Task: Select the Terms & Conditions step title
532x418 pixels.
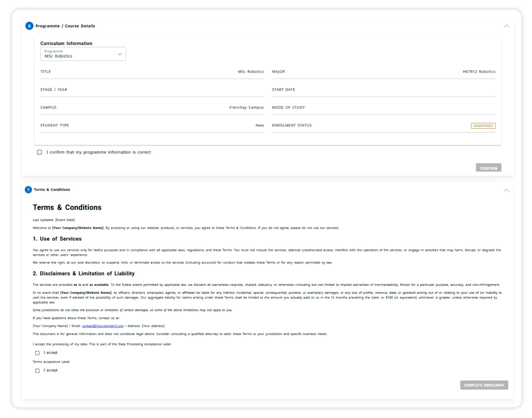Action: (x=52, y=190)
